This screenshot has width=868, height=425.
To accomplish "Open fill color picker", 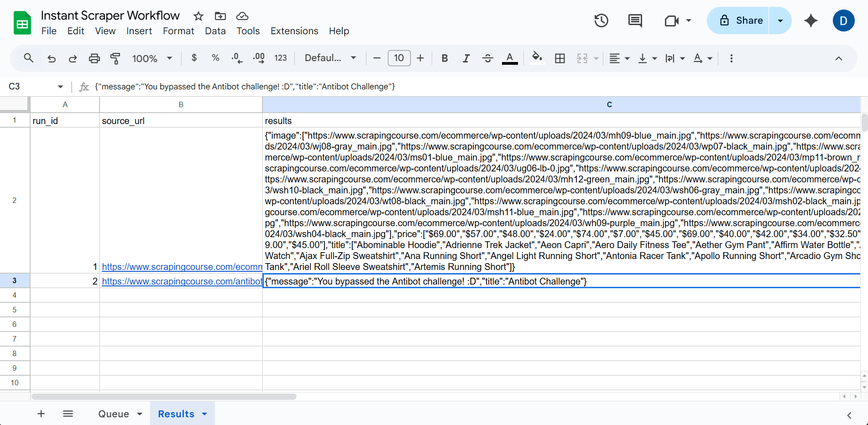I will 537,58.
